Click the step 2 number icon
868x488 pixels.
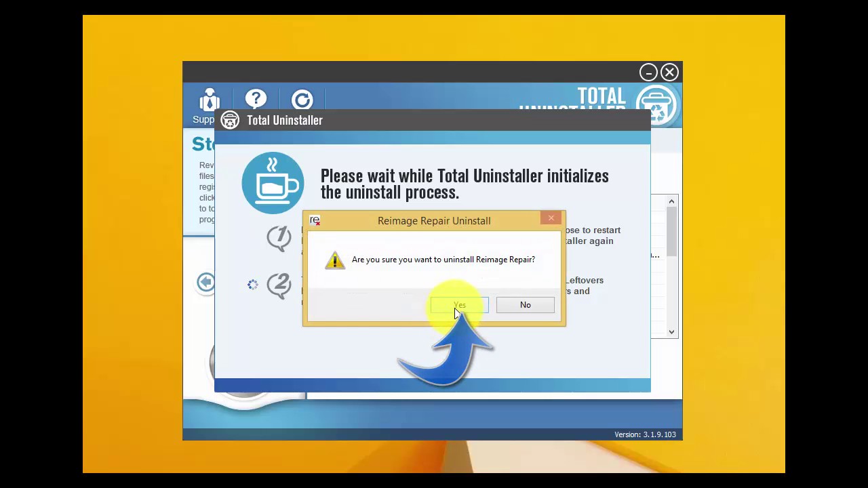(x=279, y=285)
